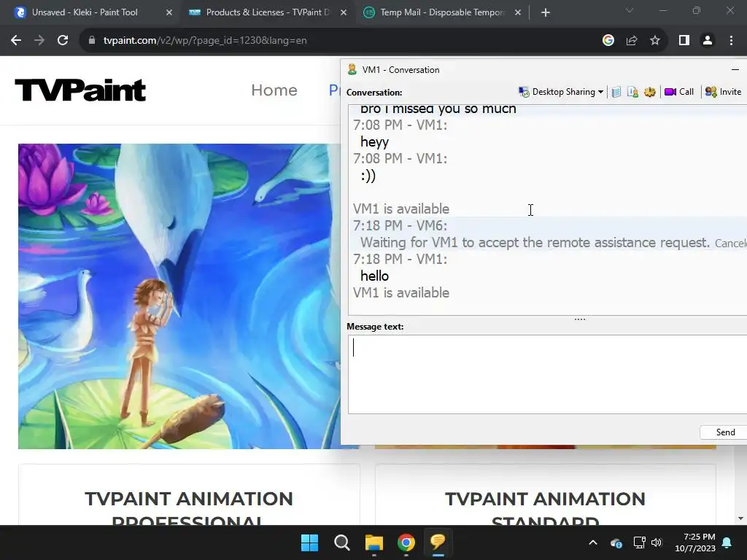Send the message with the Send button

[724, 432]
